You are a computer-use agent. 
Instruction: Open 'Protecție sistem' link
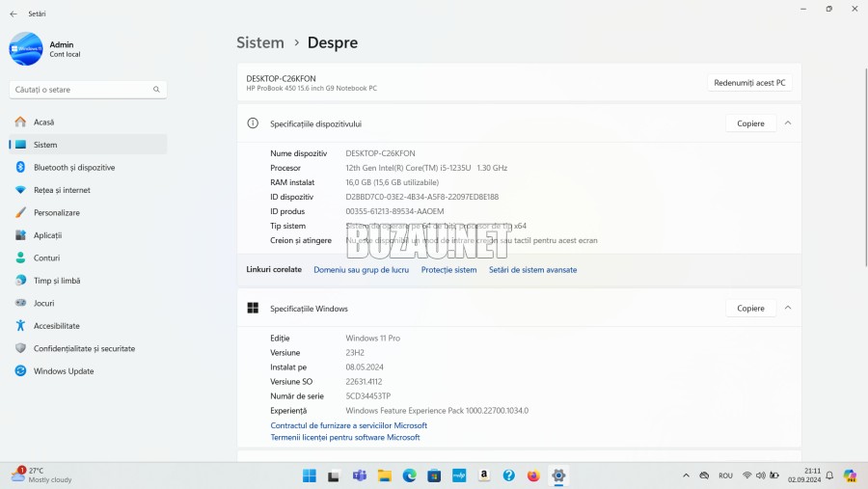pos(448,270)
